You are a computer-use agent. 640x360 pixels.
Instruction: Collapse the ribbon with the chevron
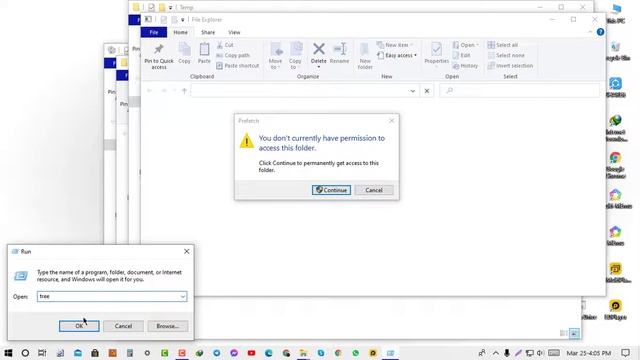coord(590,32)
